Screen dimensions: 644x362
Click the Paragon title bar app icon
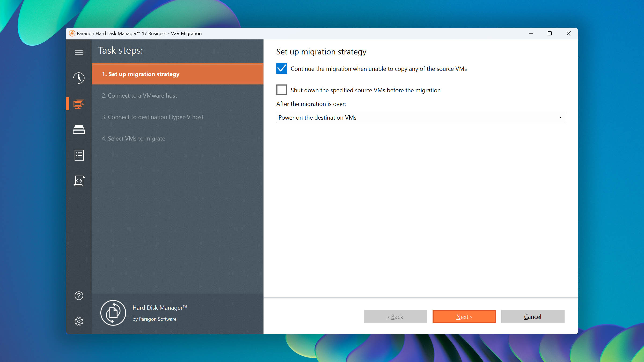tap(72, 34)
